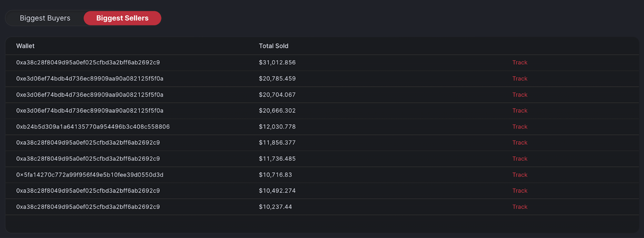Track the wallet that sold $20,785.459
The height and width of the screenshot is (238, 644).
[x=520, y=79]
